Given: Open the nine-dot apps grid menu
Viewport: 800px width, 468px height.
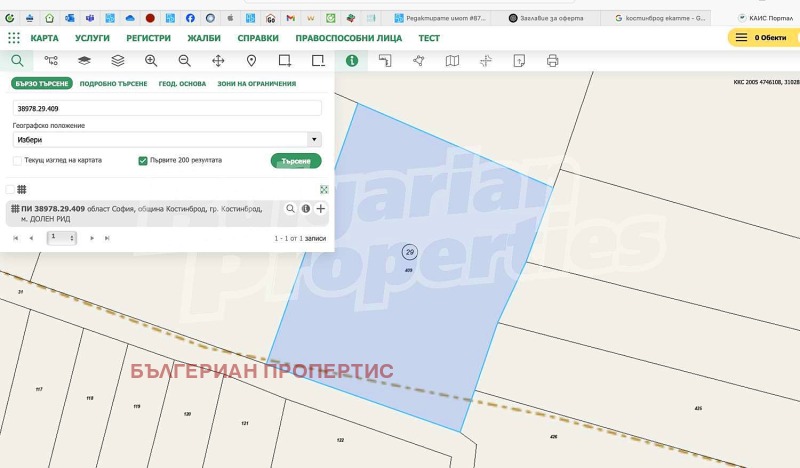Looking at the screenshot, I should [14, 38].
